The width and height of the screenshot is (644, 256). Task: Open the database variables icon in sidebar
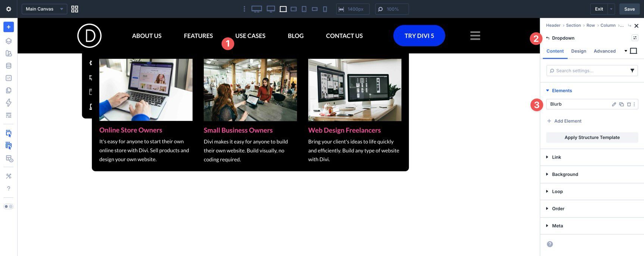9,66
